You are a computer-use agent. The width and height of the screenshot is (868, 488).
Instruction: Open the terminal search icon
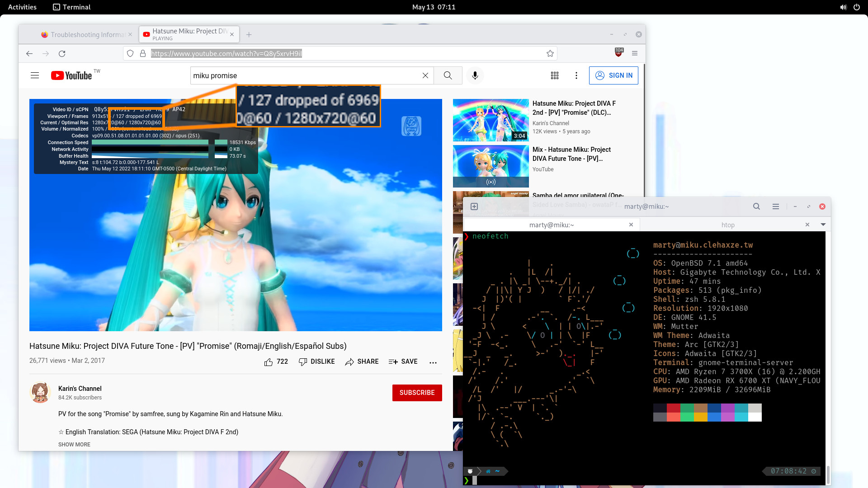pos(756,206)
